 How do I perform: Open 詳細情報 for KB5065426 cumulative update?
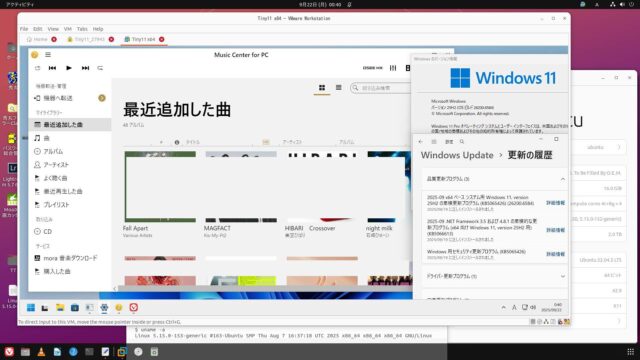coord(556,203)
